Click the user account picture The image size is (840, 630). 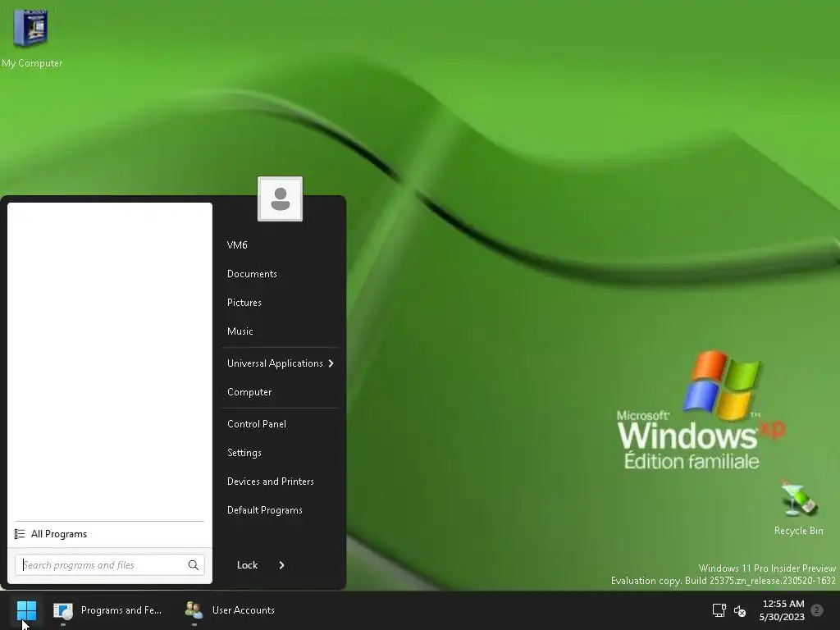(281, 199)
